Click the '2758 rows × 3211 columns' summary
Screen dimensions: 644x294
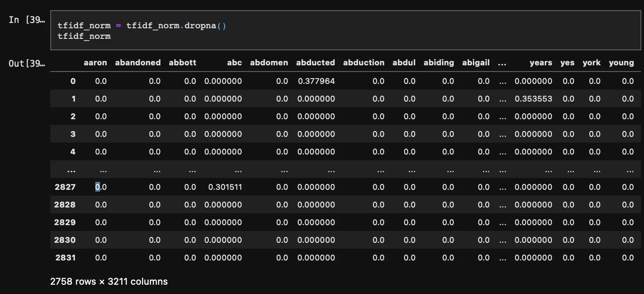109,281
